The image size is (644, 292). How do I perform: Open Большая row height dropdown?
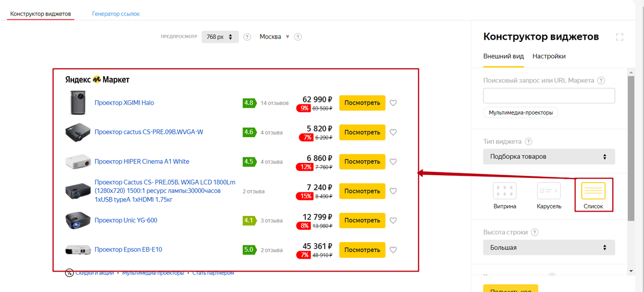(549, 248)
